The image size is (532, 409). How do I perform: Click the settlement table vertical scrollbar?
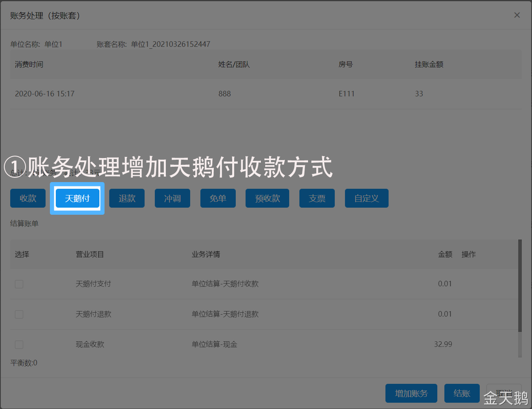(x=520, y=286)
